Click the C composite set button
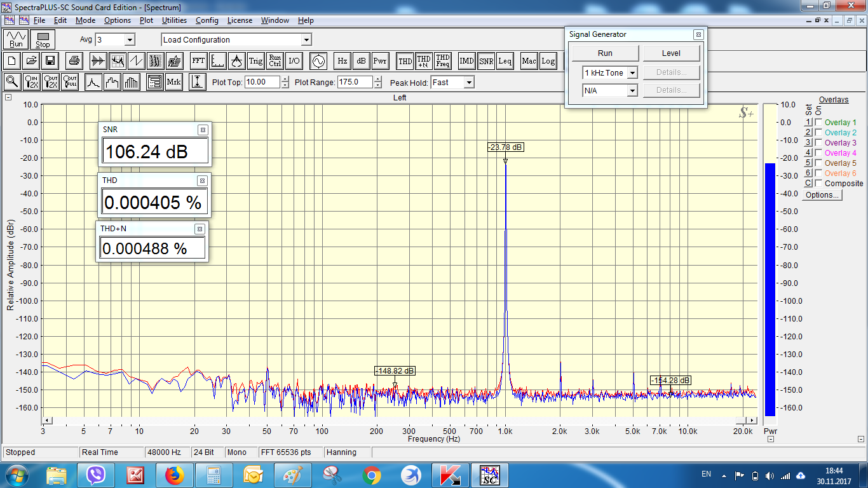 click(809, 184)
